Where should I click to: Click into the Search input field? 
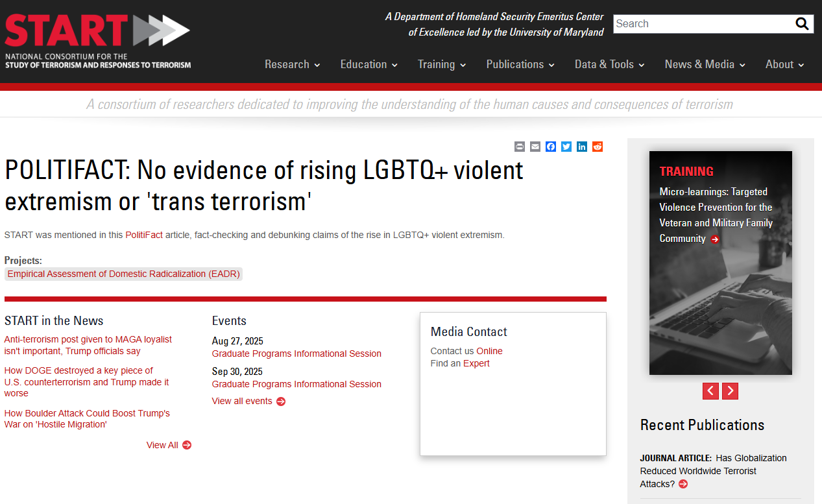click(x=703, y=24)
